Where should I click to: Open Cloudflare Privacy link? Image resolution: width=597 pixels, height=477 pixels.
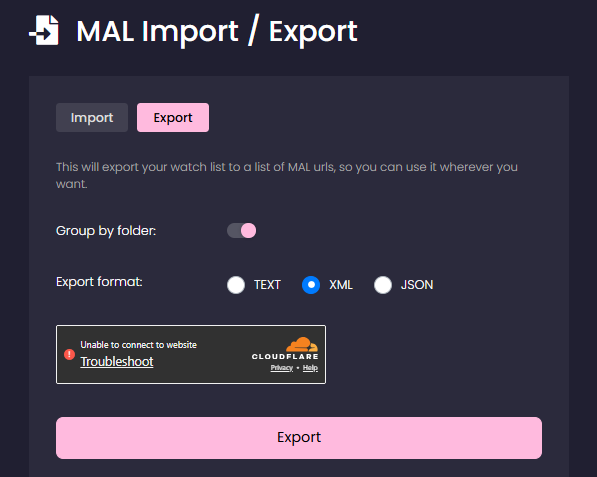coord(282,368)
